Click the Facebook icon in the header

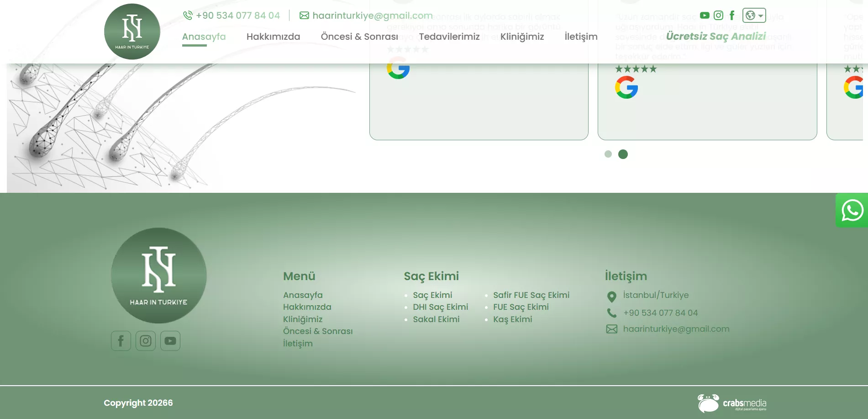732,16
